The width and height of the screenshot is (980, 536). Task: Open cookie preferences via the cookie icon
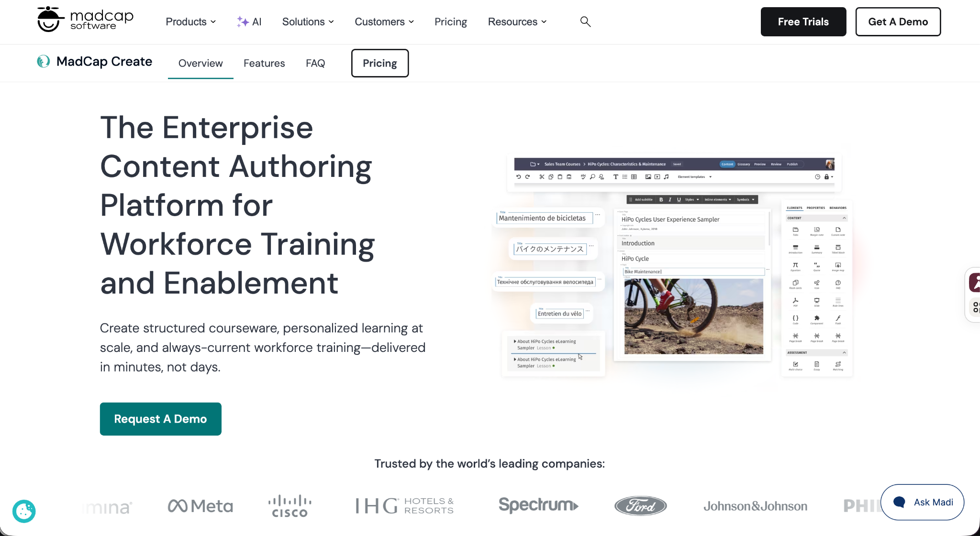pos(24,511)
